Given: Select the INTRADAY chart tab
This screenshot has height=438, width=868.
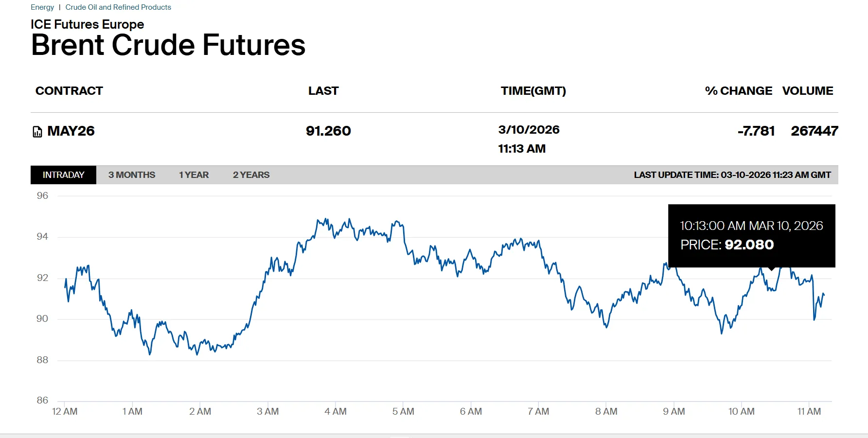Looking at the screenshot, I should [x=63, y=175].
